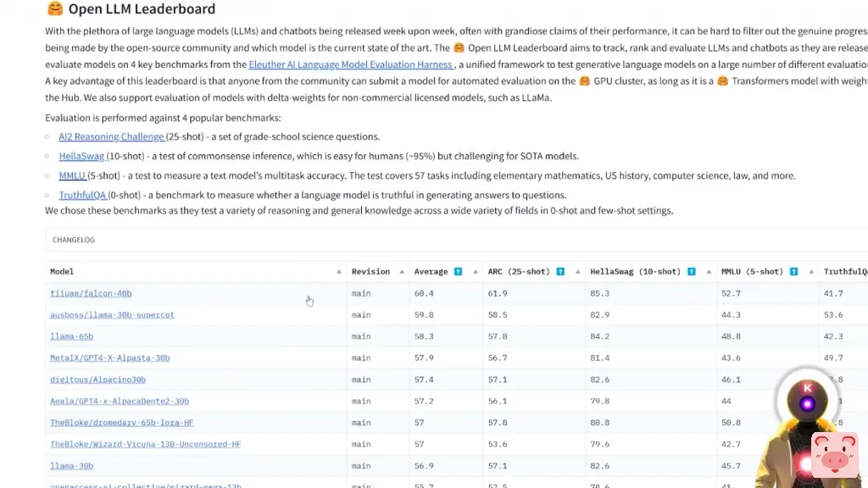Screen dimensions: 868x488
Task: Click the TruthfulQA column header
Action: click(x=845, y=272)
